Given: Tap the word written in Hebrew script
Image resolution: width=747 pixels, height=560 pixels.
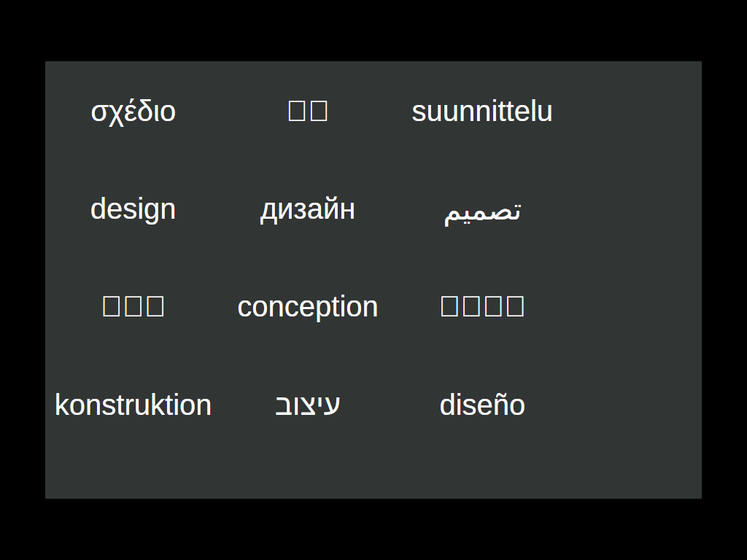Looking at the screenshot, I should [x=307, y=405].
